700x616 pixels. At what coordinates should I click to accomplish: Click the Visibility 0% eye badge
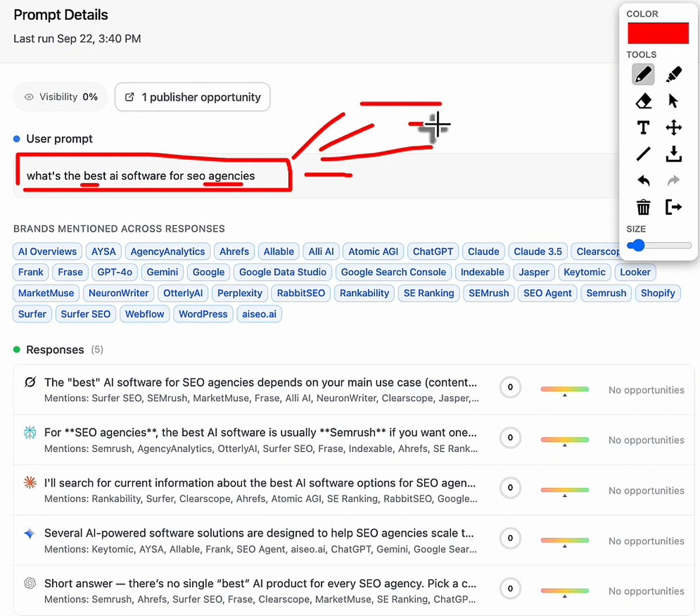[x=61, y=97]
